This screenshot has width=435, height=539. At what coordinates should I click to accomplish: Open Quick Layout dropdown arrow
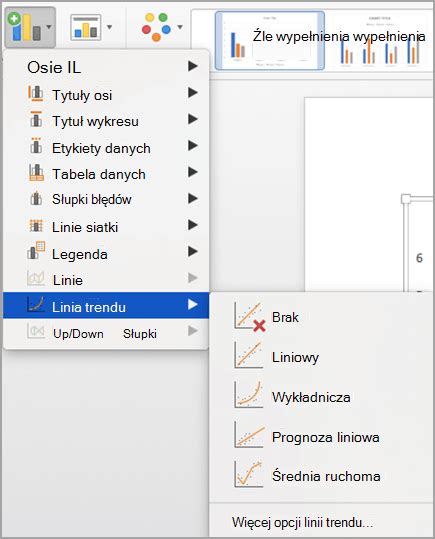(109, 27)
